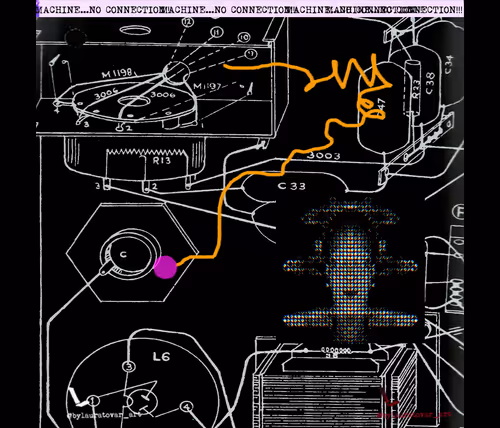Click the circled number 11

217,32
